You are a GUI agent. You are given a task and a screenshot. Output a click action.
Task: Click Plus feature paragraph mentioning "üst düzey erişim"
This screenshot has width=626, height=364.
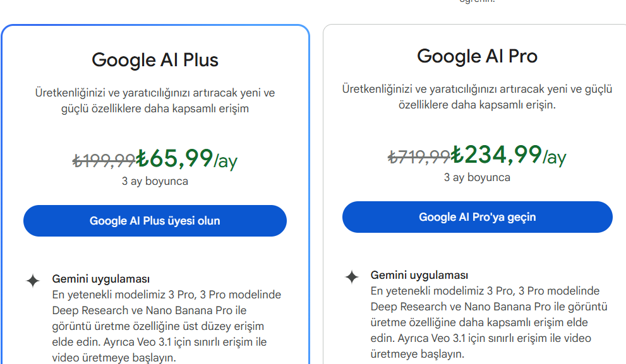167,326
